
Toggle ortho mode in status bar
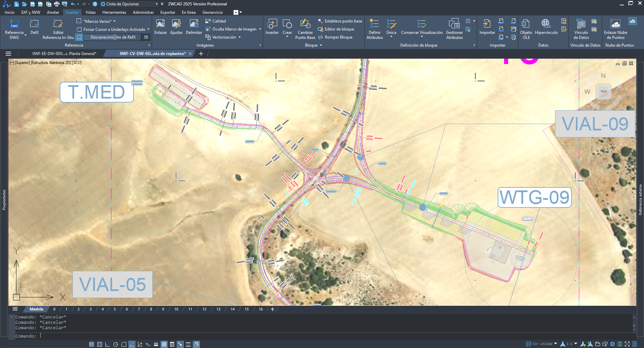[107, 344]
